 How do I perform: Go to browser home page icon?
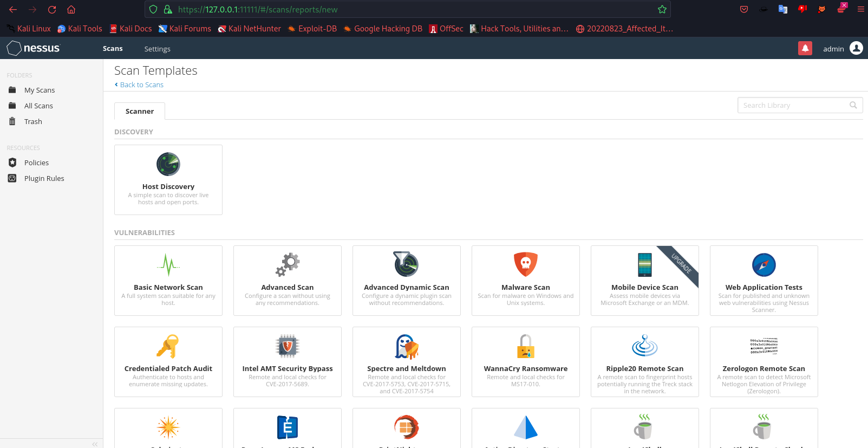(x=71, y=9)
